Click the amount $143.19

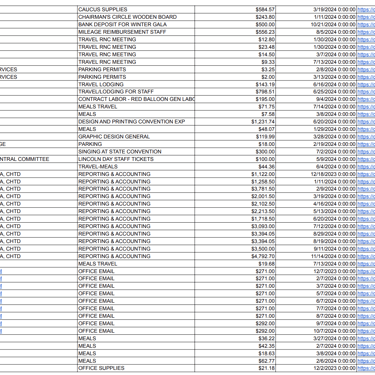[x=265, y=84]
